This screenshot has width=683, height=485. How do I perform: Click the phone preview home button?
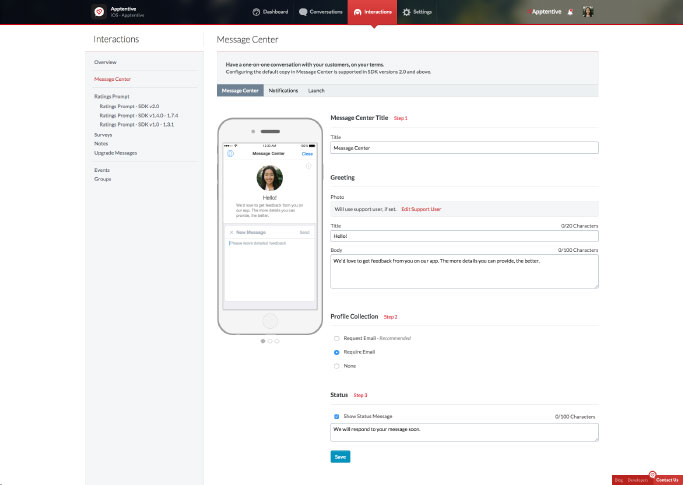coord(270,322)
